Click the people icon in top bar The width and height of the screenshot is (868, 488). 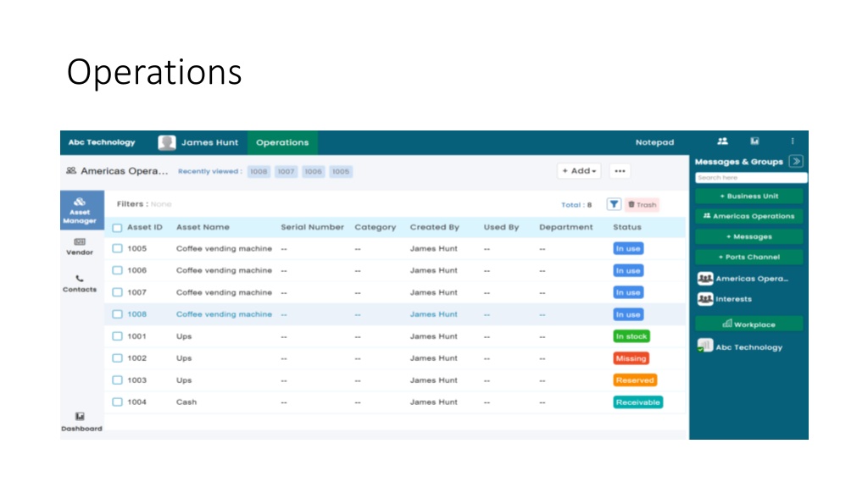tap(722, 141)
